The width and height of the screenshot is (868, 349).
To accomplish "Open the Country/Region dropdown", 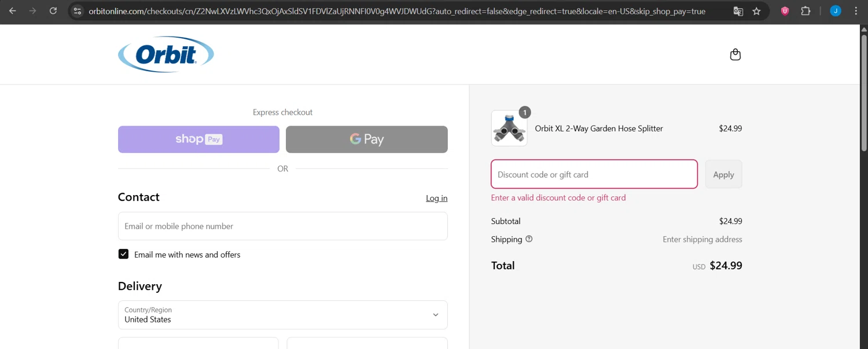I will [282, 315].
